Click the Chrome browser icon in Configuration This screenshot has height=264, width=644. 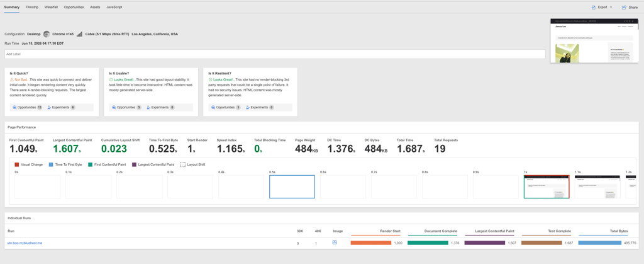coord(47,34)
